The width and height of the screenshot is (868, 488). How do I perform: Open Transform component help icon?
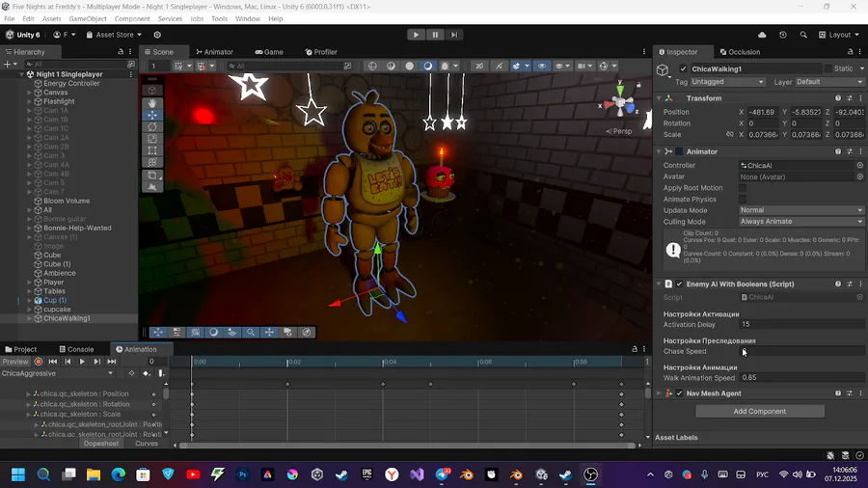[838, 98]
